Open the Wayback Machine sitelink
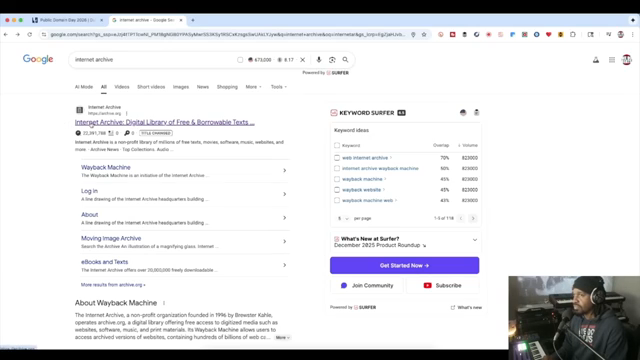The height and width of the screenshot is (360, 640). click(x=106, y=167)
